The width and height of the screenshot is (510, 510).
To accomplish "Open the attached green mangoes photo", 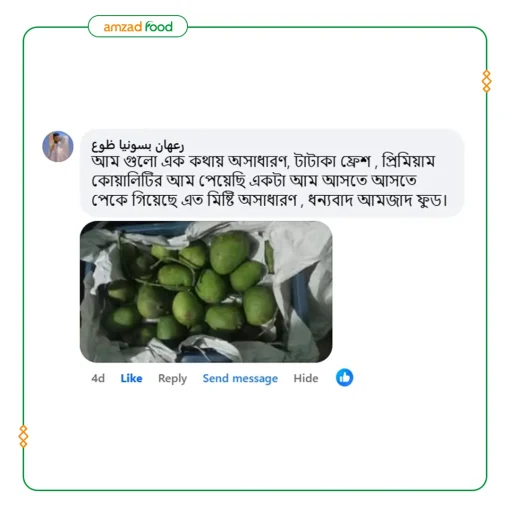I will point(206,292).
